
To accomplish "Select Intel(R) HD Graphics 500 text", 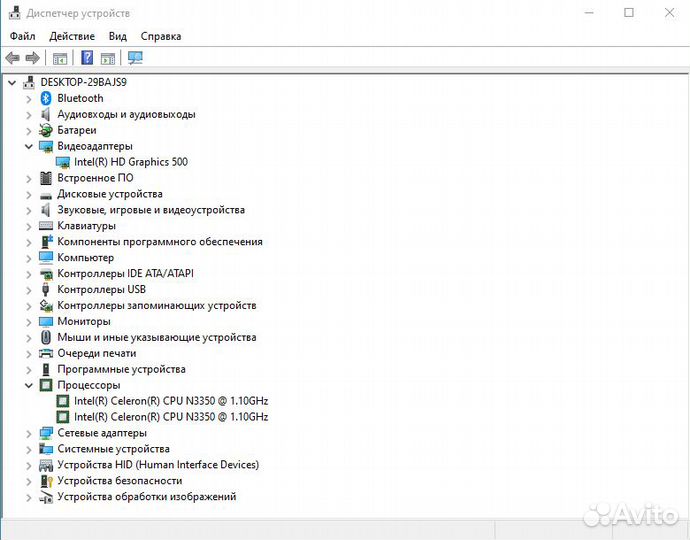I will (131, 162).
